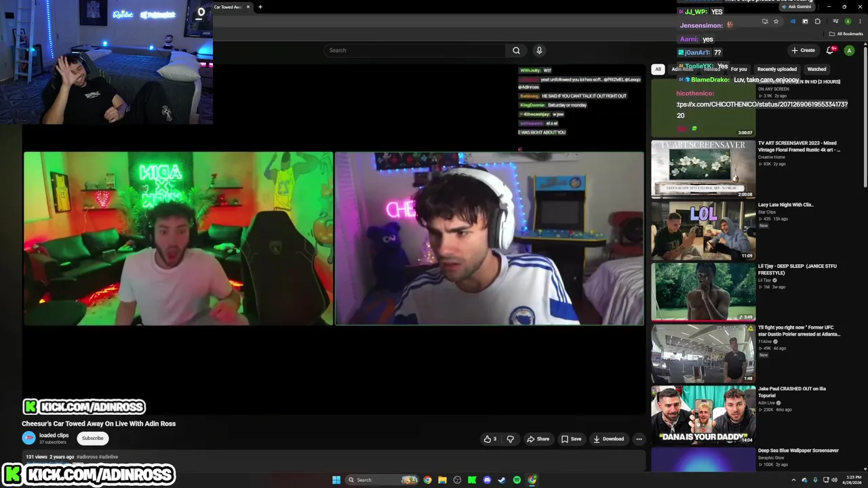The height and width of the screenshot is (488, 868).
Task: Open YouTube notifications bell
Action: pyautogui.click(x=830, y=50)
